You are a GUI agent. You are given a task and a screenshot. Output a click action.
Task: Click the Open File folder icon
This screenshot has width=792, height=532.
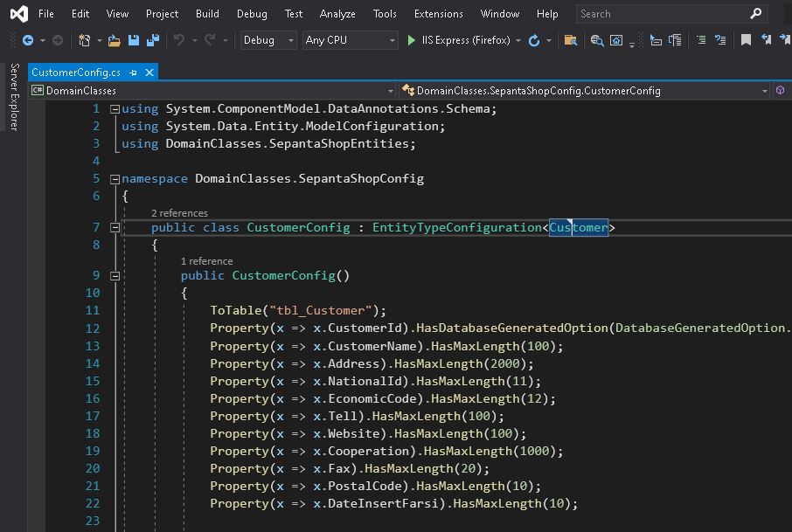(115, 40)
